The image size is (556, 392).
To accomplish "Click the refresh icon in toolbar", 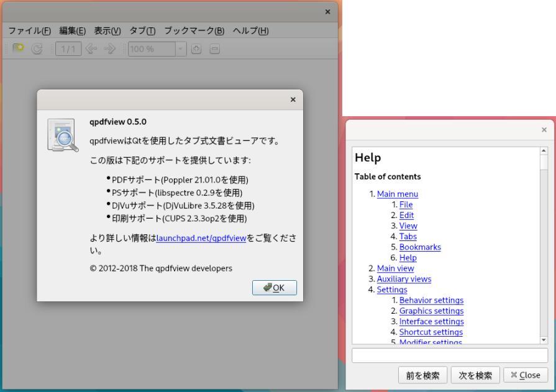I will click(37, 48).
